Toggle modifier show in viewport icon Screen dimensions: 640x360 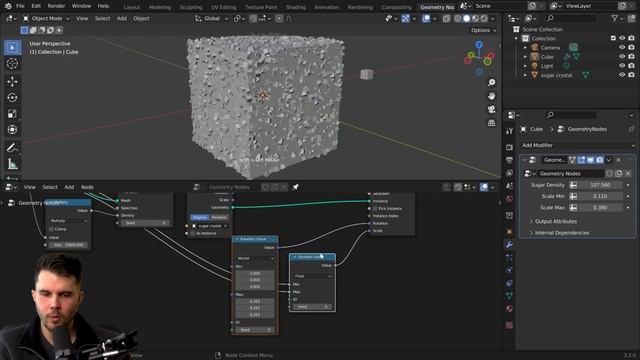590,160
